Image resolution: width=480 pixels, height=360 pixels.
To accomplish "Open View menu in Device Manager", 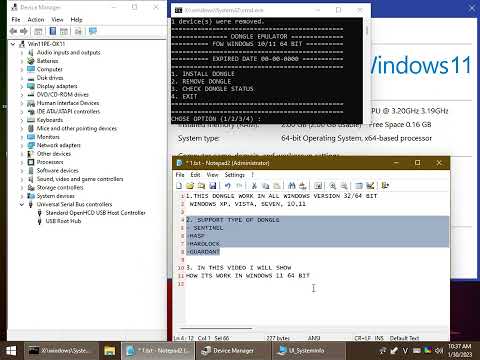I will (x=57, y=20).
